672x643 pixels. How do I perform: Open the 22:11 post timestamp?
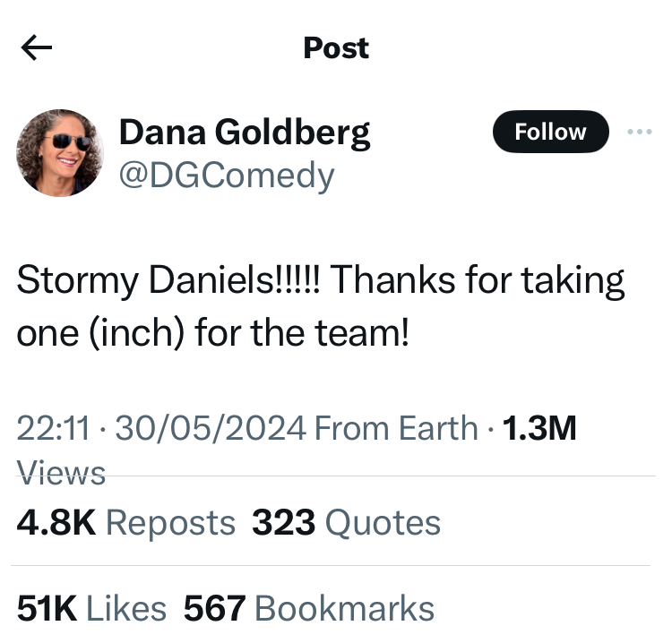pyautogui.click(x=53, y=429)
